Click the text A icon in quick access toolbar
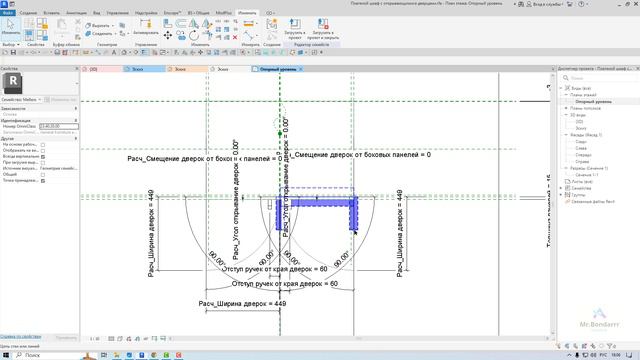Image resolution: width=640 pixels, height=360 pixels. point(114,53)
